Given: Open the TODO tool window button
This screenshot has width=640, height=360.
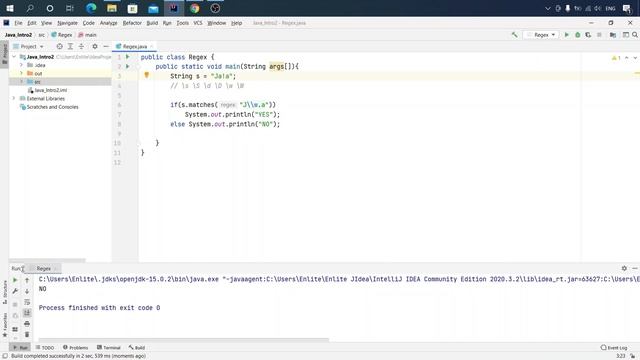Looking at the screenshot, I should click(45, 347).
